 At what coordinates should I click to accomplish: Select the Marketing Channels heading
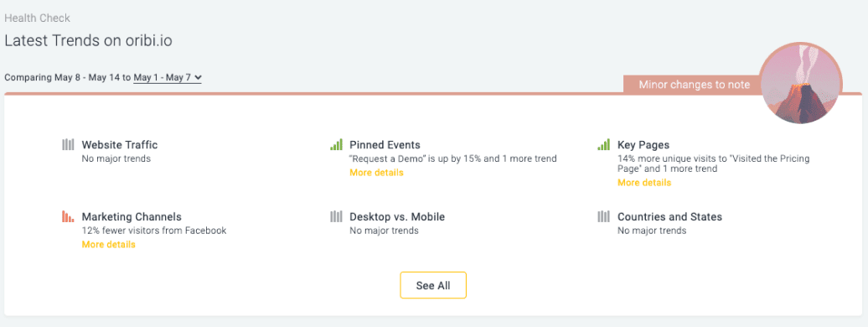point(132,217)
